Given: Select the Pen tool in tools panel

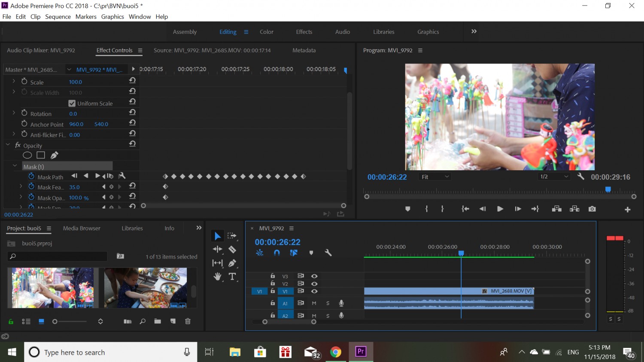Looking at the screenshot, I should 232,263.
